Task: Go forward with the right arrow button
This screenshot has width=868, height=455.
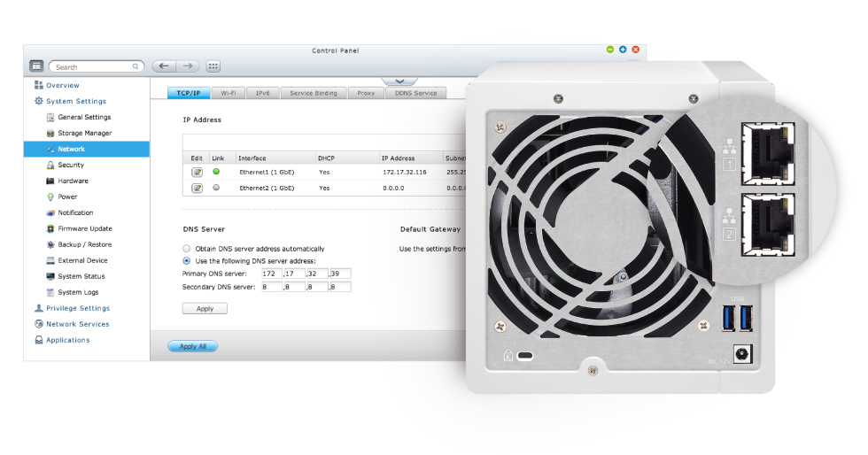Action: pyautogui.click(x=188, y=66)
